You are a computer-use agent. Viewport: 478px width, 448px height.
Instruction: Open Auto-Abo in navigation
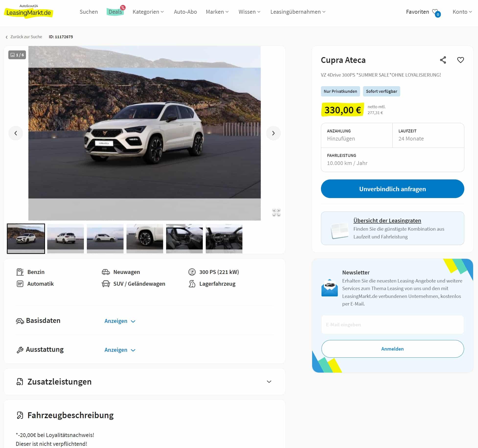(185, 12)
